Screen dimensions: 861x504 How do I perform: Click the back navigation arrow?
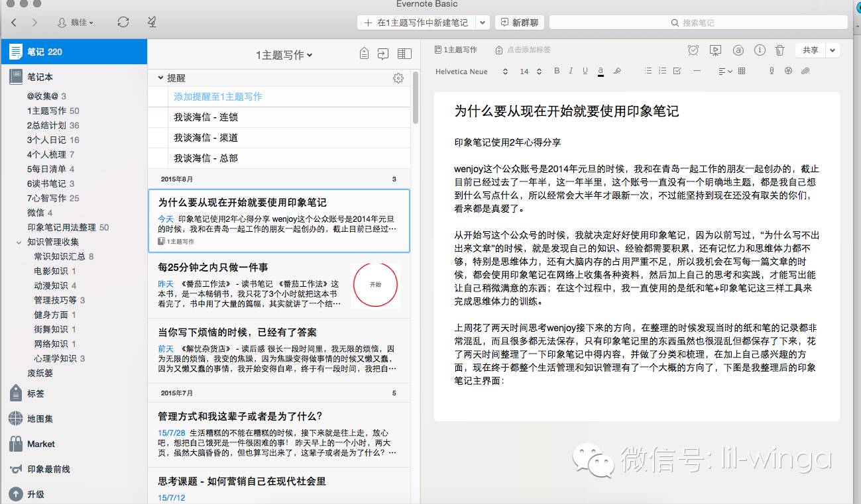point(14,23)
